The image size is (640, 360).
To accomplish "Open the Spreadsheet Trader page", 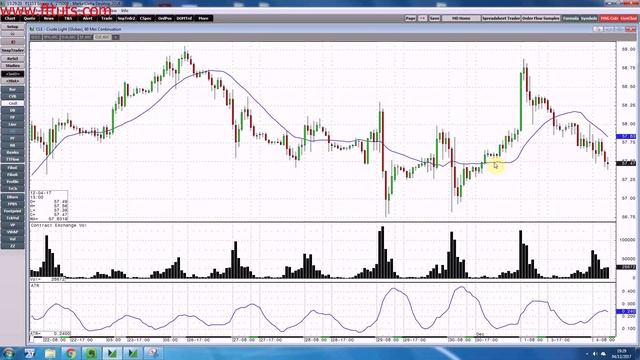I will [x=501, y=18].
